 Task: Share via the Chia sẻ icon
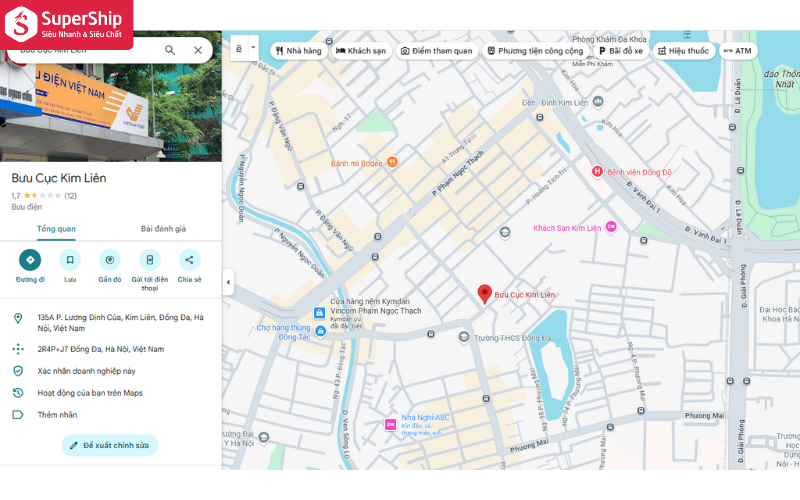189,260
